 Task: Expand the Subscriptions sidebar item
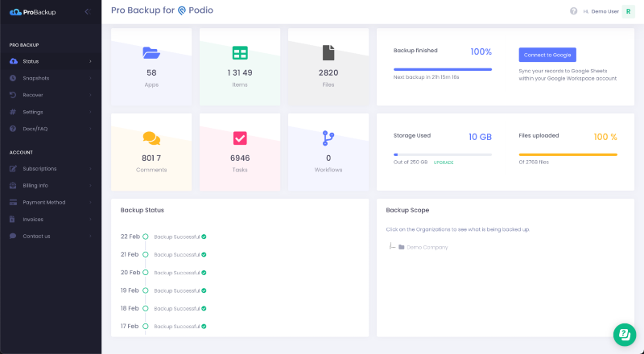click(39, 169)
